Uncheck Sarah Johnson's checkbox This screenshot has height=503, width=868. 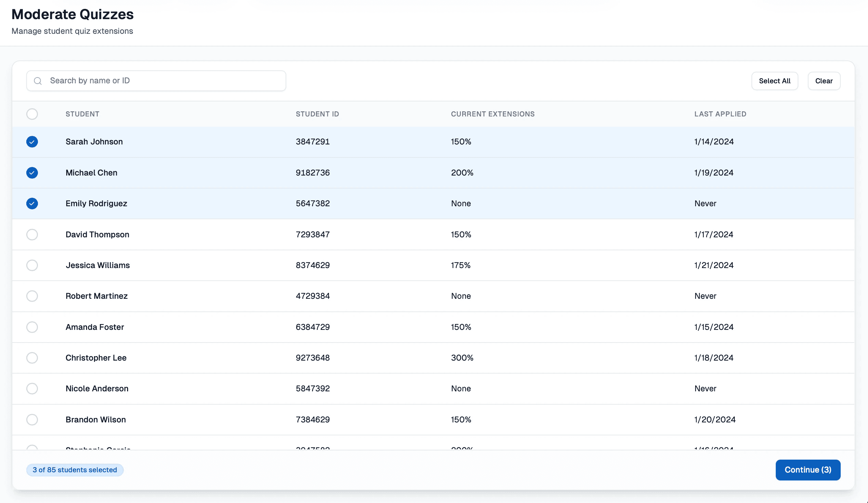pyautogui.click(x=32, y=142)
